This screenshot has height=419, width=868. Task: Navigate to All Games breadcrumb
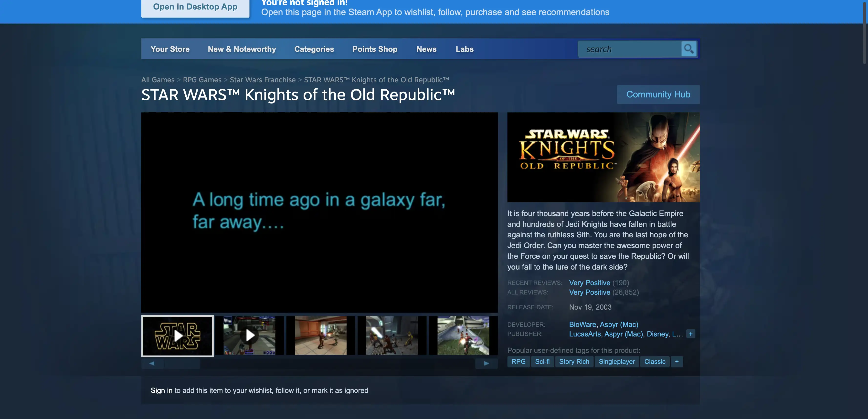click(x=158, y=80)
